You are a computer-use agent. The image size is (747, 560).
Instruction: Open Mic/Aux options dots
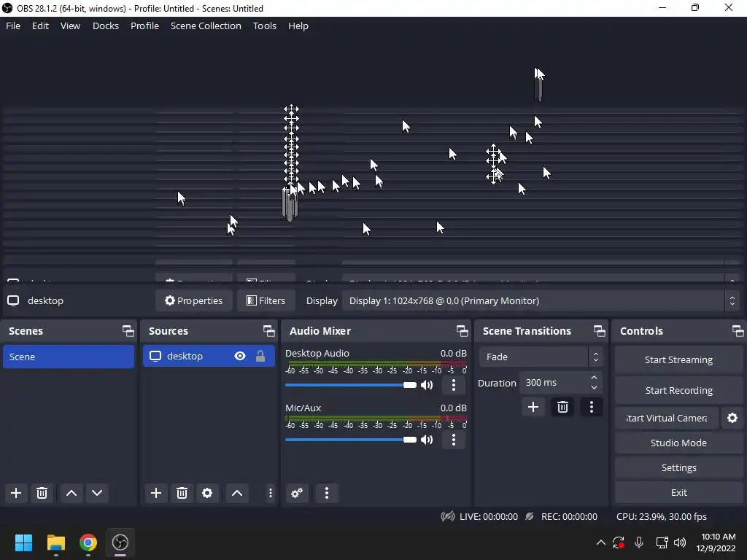[x=454, y=440]
